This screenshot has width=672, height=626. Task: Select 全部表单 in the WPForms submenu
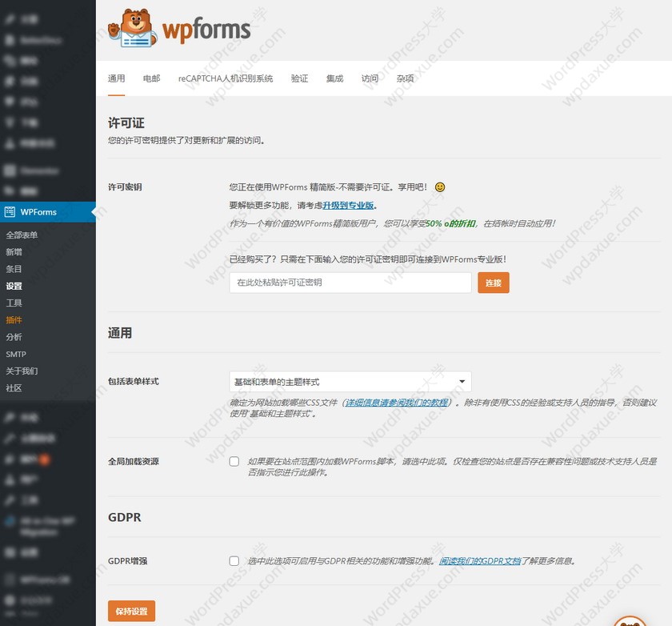point(22,235)
